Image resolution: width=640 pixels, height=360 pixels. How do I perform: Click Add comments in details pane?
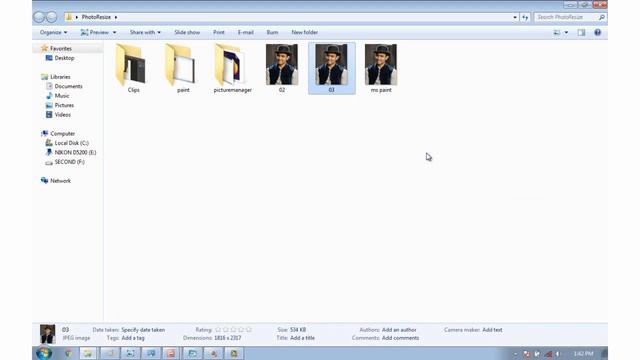tap(400, 338)
